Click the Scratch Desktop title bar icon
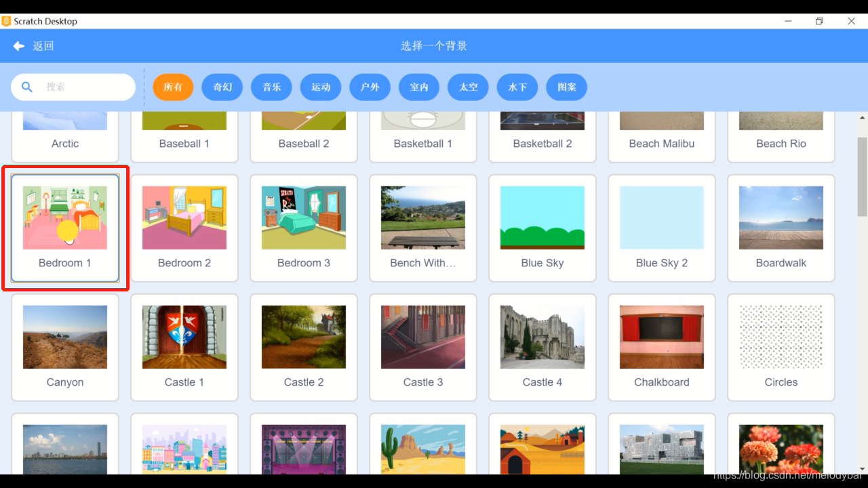This screenshot has width=868, height=488. [x=7, y=21]
